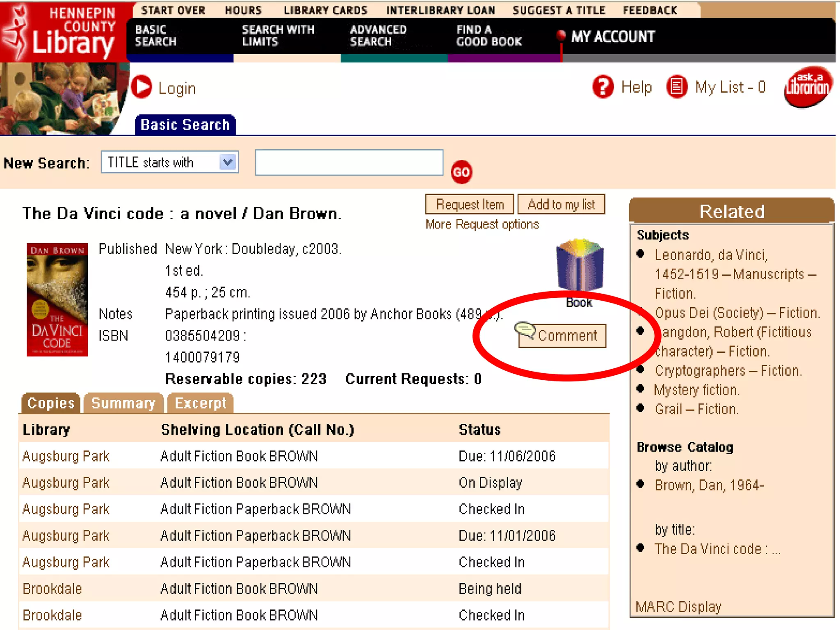The height and width of the screenshot is (630, 840).
Task: Switch to the Summary tab
Action: click(x=123, y=403)
